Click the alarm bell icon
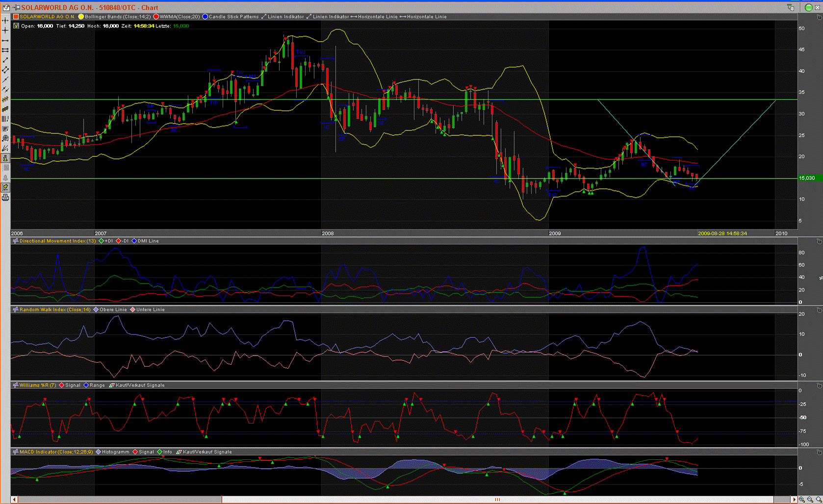Image resolution: width=823 pixels, height=504 pixels. [x=5, y=177]
